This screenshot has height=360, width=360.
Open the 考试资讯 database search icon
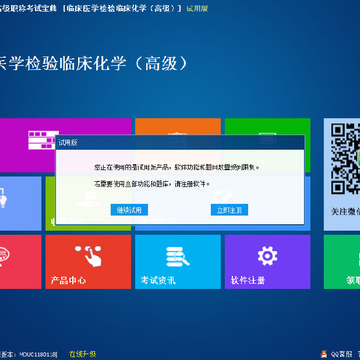[x=178, y=256]
